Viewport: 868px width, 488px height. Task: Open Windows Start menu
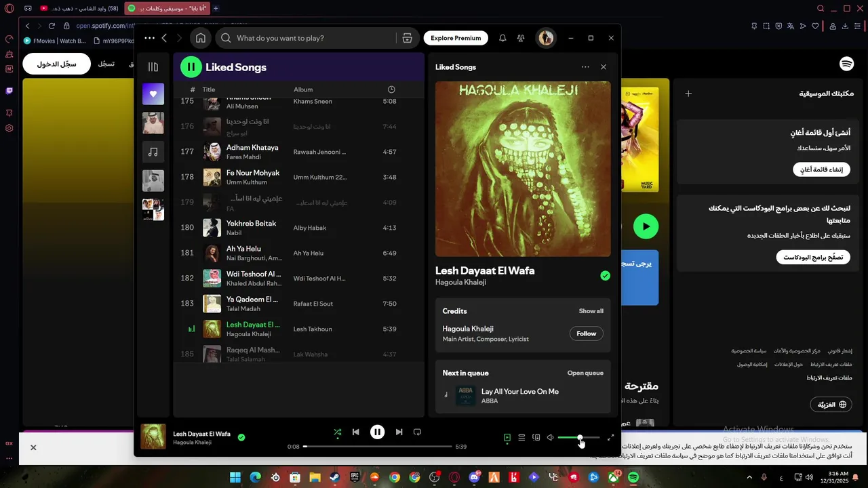click(x=235, y=477)
